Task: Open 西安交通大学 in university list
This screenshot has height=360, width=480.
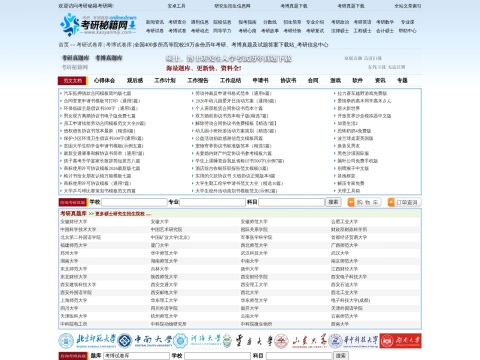Action: (164, 285)
